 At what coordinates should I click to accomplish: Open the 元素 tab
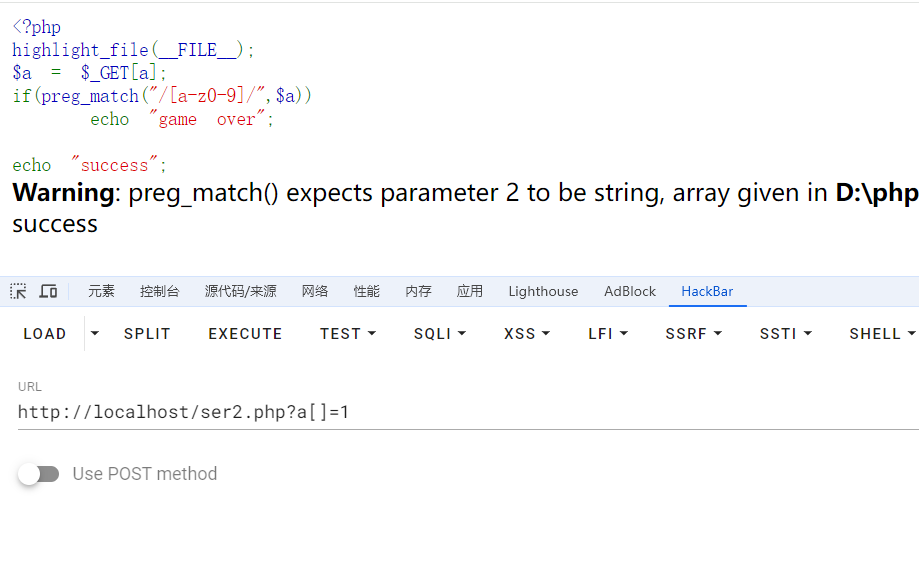[x=101, y=291]
